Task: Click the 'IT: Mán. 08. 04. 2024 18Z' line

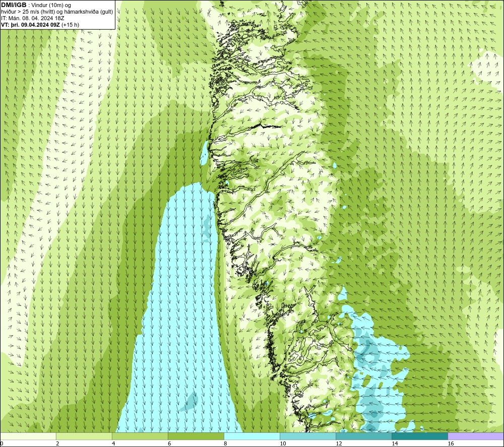Action: [32, 18]
